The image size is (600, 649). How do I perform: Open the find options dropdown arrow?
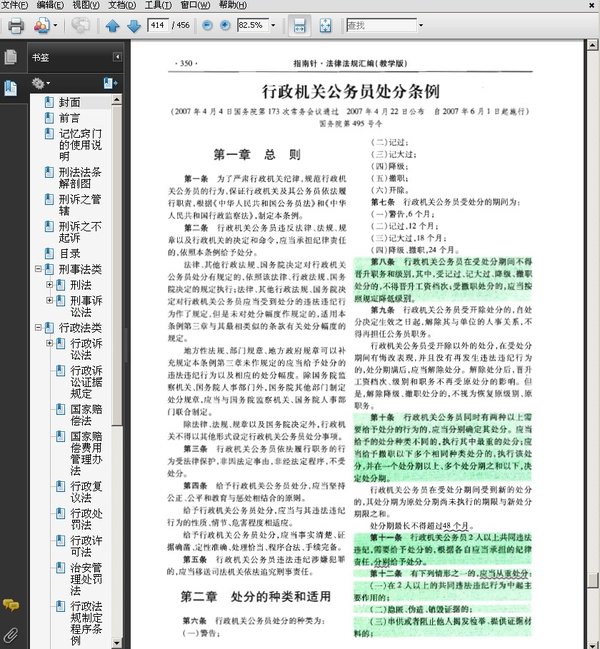(x=421, y=25)
